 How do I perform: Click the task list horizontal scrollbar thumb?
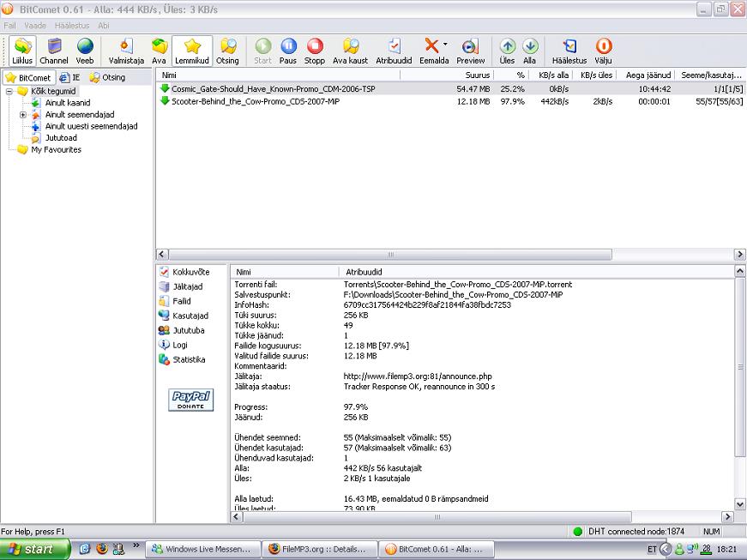click(390, 255)
